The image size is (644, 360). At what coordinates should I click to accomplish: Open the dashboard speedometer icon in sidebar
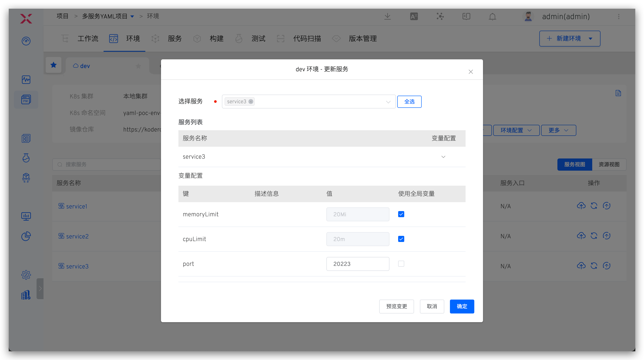[26, 41]
